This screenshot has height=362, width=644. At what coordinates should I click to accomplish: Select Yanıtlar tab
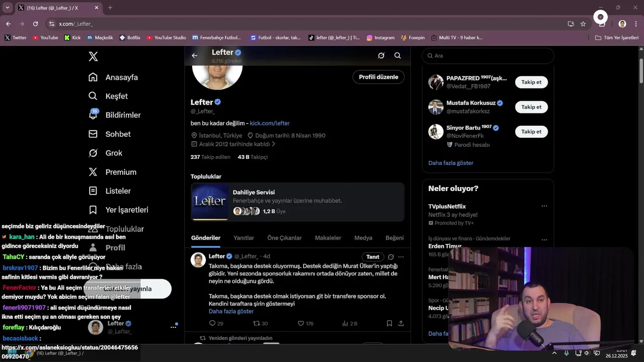(x=244, y=238)
